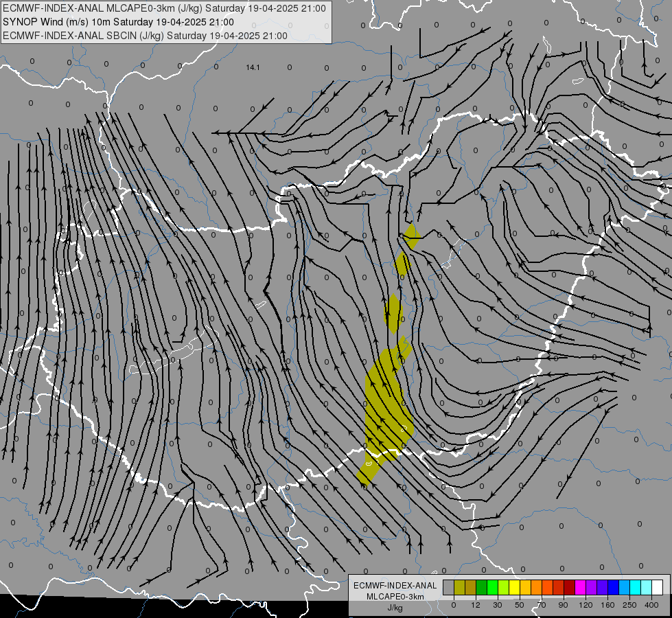Pick the bright yellow legend swatch

[514, 587]
